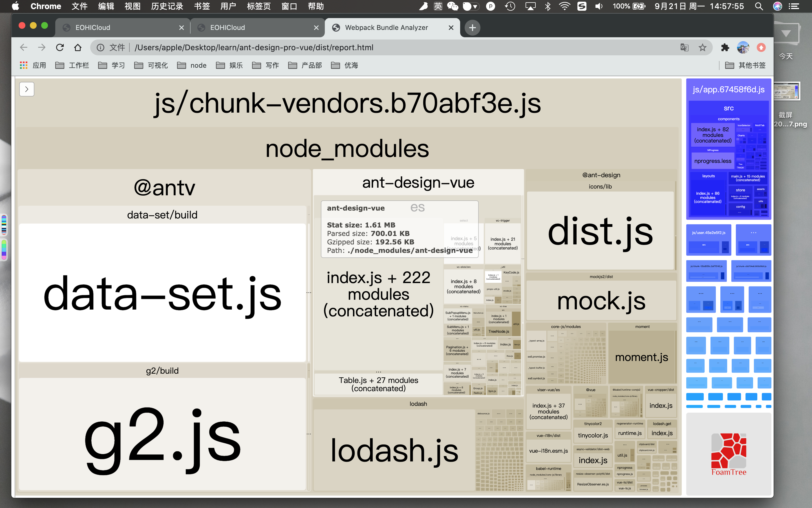Click the nprogress.less block in app chunk

713,161
